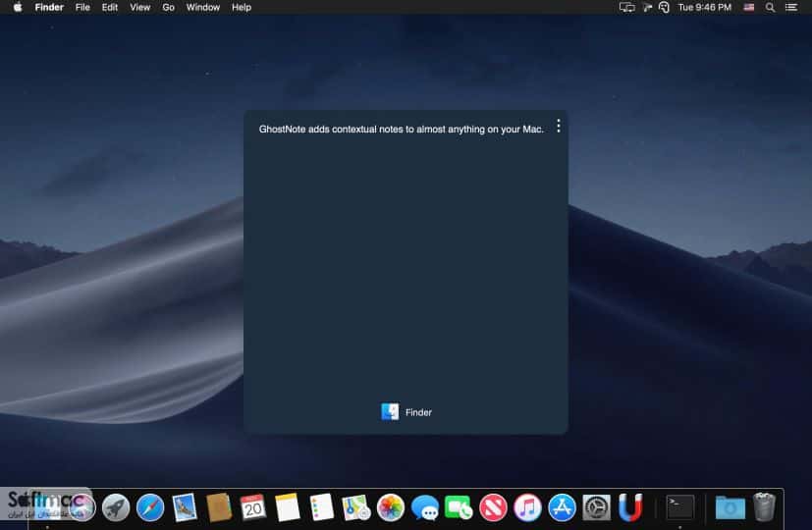Click the note text about contextual notes
Image resolution: width=812 pixels, height=530 pixels.
[x=401, y=130]
